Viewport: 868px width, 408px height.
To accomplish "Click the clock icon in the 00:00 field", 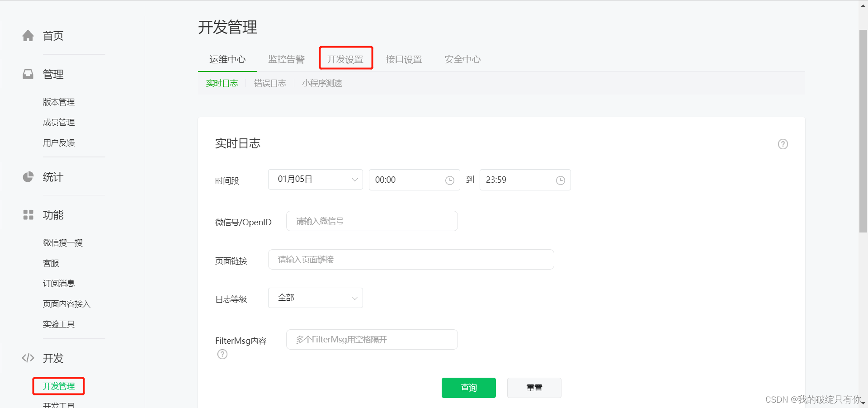I will [449, 180].
